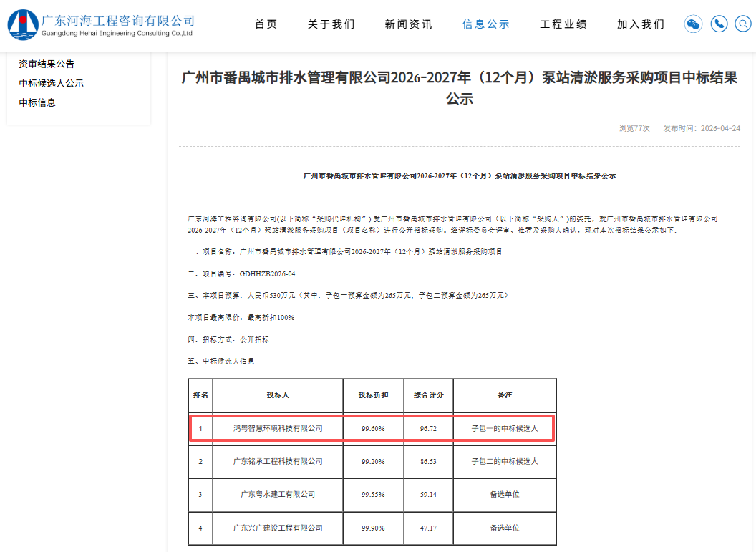
Task: Click discount cell 99.60%
Action: 373,428
